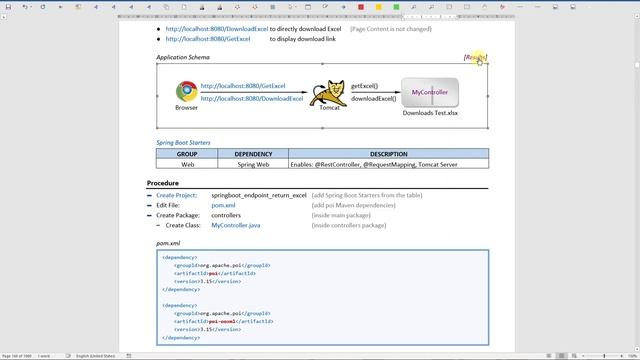
Task: Click the MyController box in diagram
Action: coord(430,92)
